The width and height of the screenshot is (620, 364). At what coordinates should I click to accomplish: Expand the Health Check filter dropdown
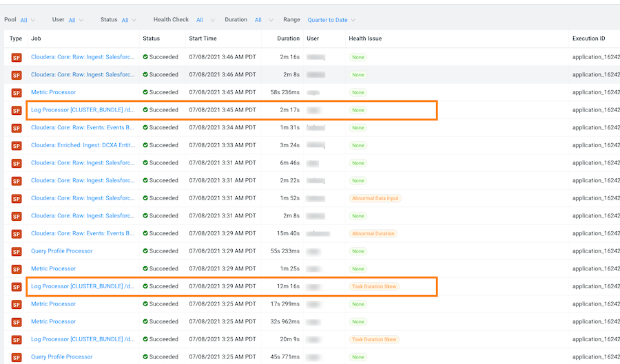coord(205,20)
